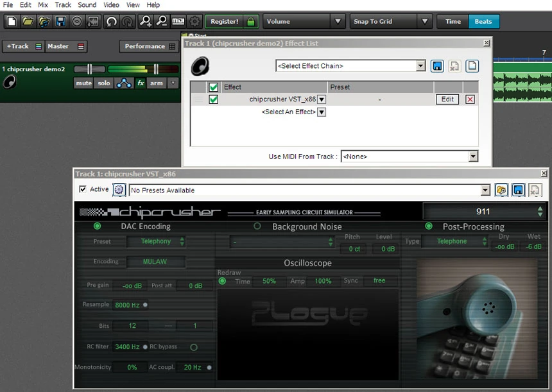Open the Post-Processing Type Telephone selector

click(x=455, y=241)
